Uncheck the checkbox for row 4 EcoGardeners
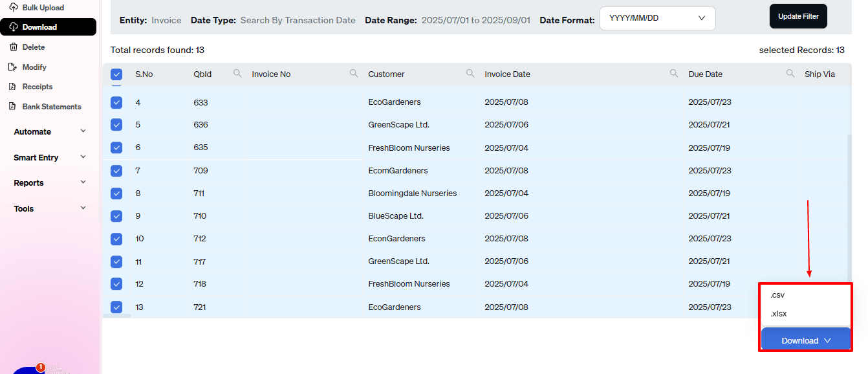This screenshot has height=374, width=868. pos(116,102)
